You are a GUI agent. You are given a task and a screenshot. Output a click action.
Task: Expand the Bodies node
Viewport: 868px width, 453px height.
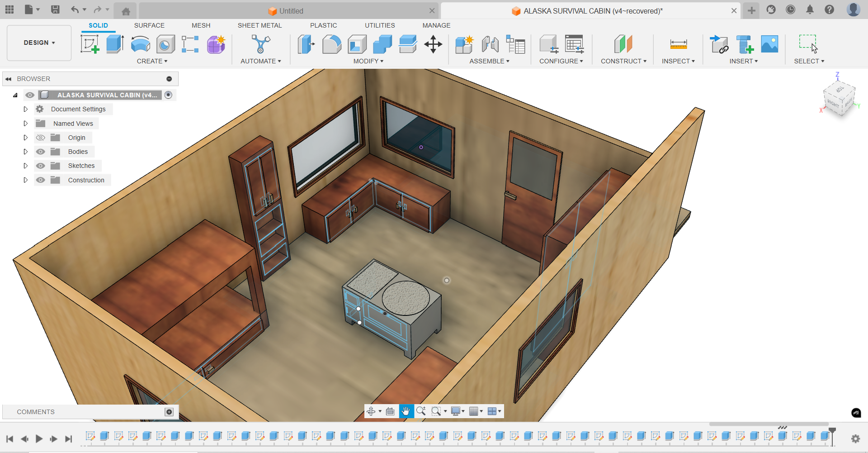point(25,152)
